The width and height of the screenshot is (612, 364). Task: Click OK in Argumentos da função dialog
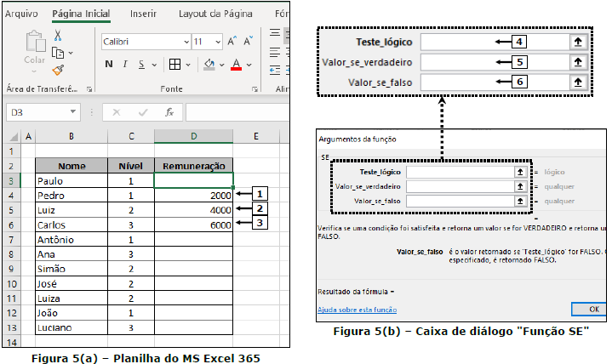pos(589,309)
